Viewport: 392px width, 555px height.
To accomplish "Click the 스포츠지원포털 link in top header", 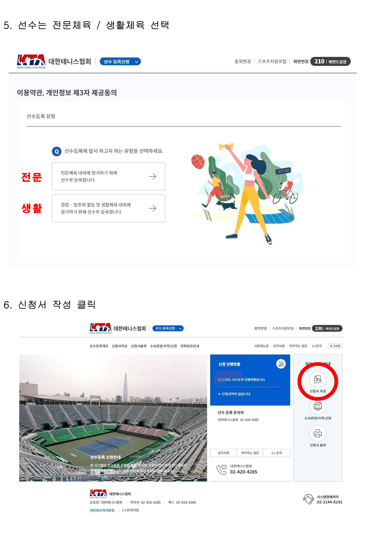I will (x=272, y=61).
